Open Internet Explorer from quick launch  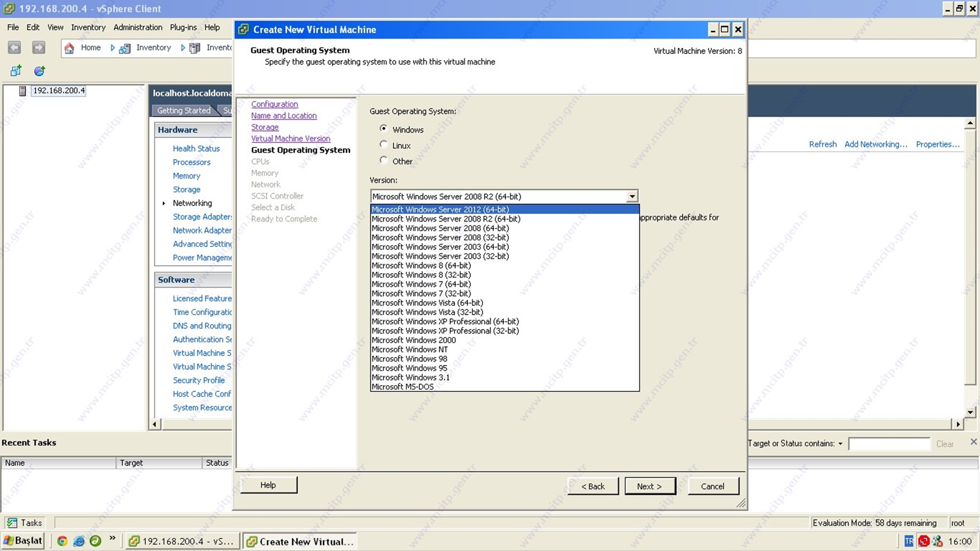[x=79, y=541]
